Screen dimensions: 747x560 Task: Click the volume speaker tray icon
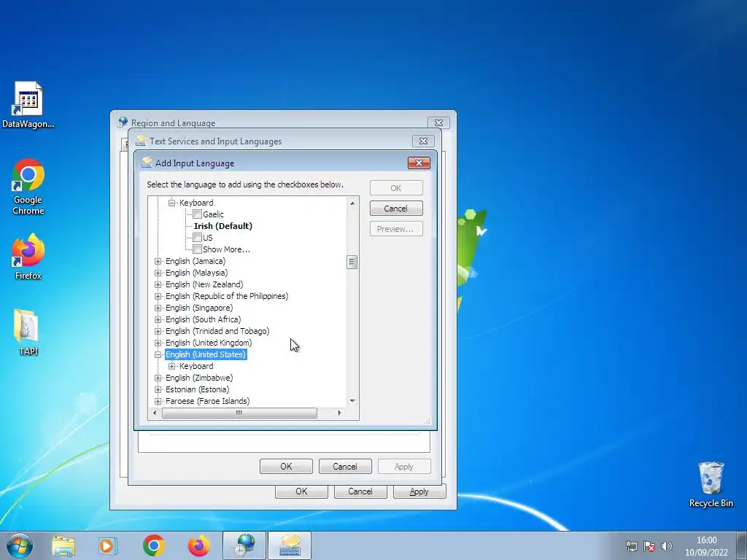click(x=667, y=546)
